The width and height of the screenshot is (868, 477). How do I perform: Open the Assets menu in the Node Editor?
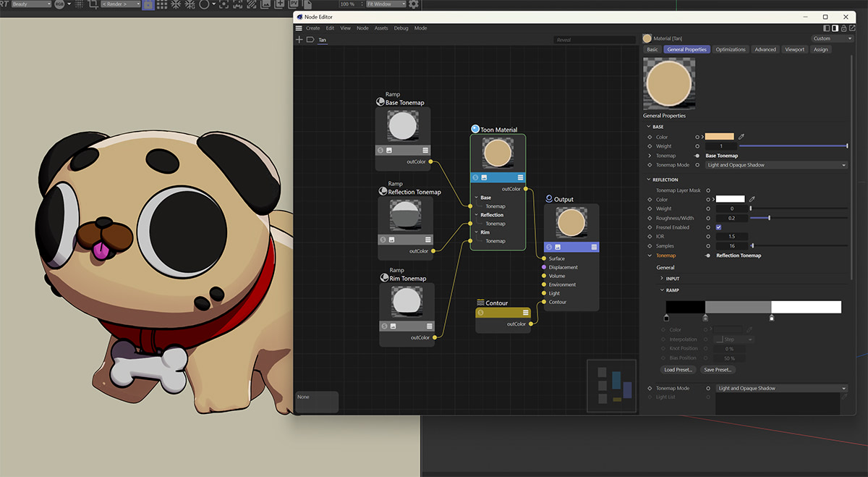coord(381,28)
